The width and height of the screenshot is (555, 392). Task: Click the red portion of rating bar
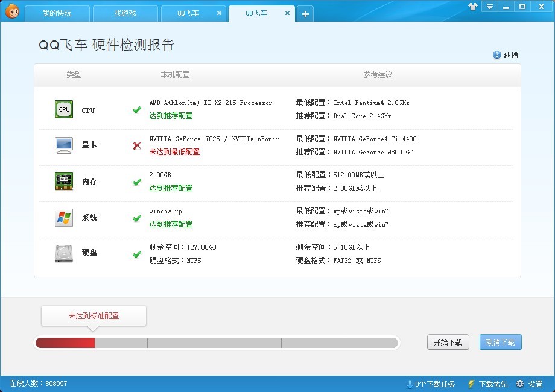click(x=65, y=343)
